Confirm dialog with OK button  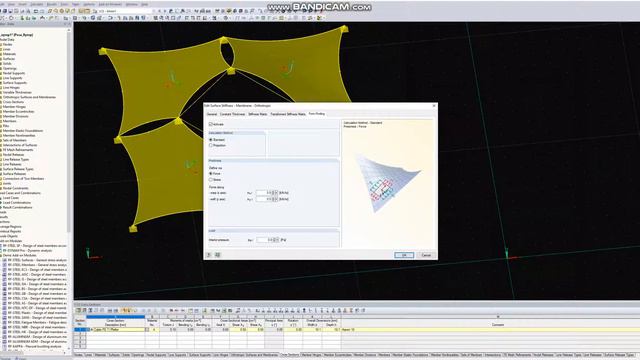(404, 255)
